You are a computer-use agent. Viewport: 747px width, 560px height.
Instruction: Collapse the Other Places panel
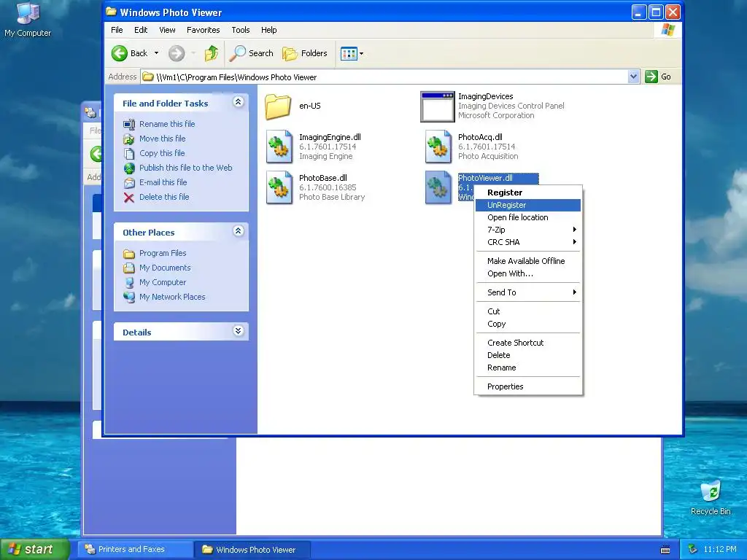(239, 231)
